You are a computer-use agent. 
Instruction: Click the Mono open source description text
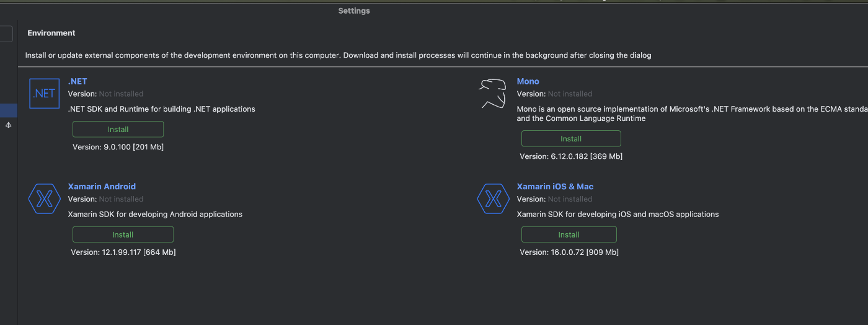point(692,114)
